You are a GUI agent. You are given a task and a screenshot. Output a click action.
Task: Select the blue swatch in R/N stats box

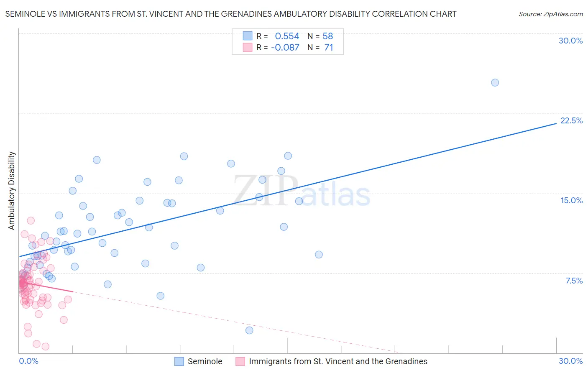[248, 36]
